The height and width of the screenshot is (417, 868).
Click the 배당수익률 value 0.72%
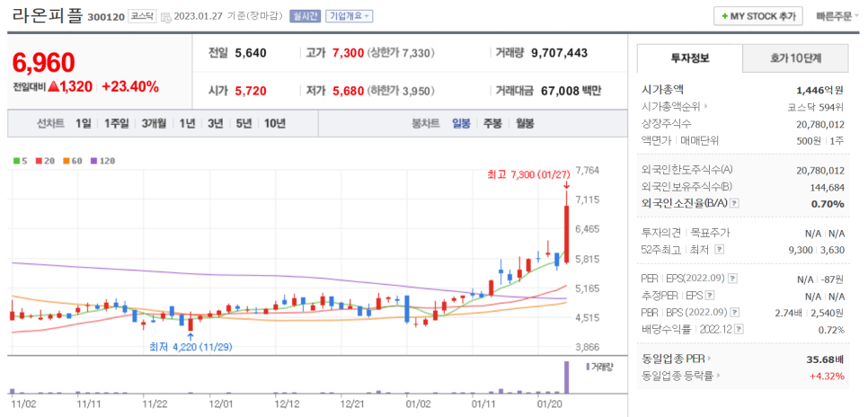(831, 330)
